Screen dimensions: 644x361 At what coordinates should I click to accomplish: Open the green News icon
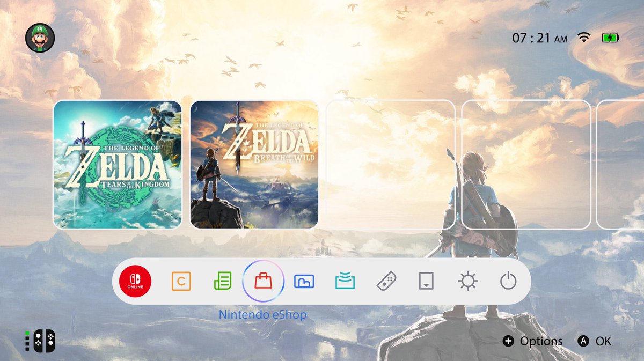click(223, 281)
